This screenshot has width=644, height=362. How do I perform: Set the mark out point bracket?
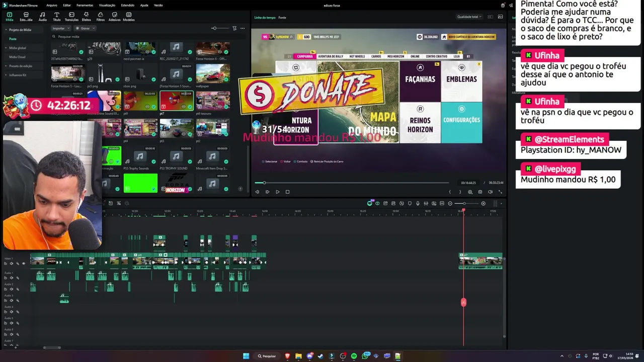460,192
